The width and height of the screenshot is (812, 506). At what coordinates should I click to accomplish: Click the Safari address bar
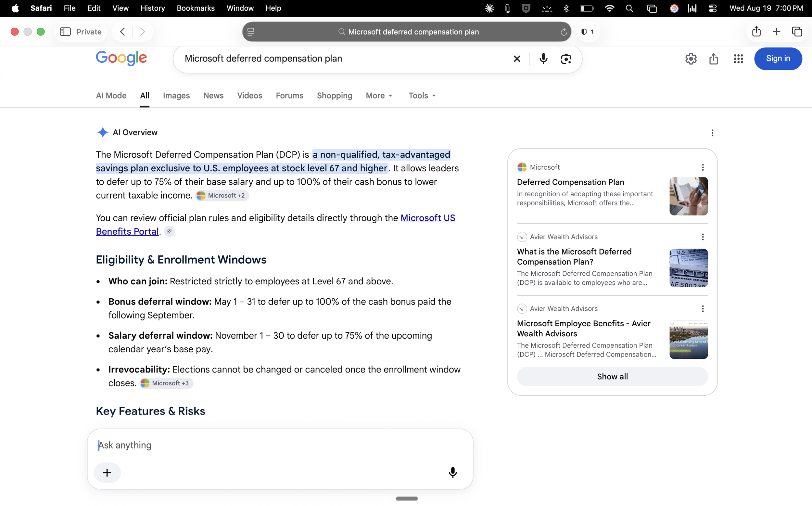(x=406, y=32)
